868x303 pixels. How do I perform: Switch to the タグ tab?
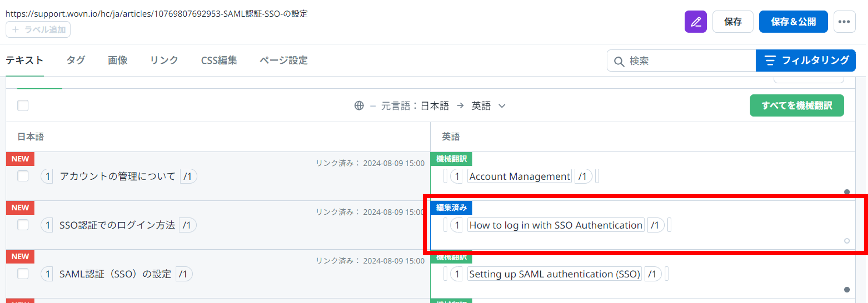pyautogui.click(x=76, y=61)
